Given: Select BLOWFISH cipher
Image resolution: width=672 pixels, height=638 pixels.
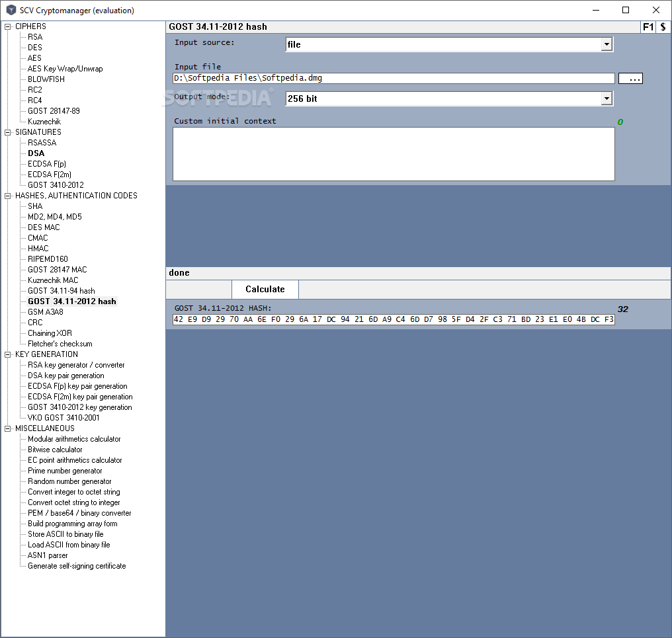Looking at the screenshot, I should (x=46, y=79).
